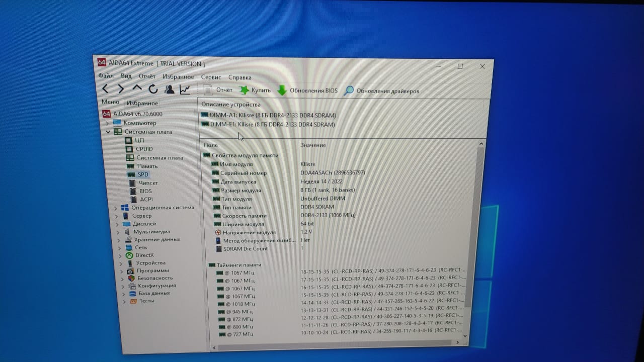Select the SPD item in the tree
This screenshot has height=362, width=644.
click(x=137, y=174)
